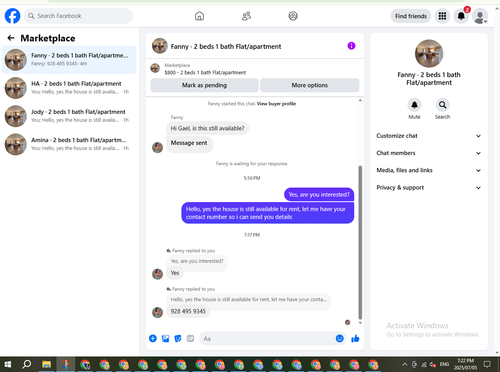Send a thumbs-up like

click(x=355, y=339)
